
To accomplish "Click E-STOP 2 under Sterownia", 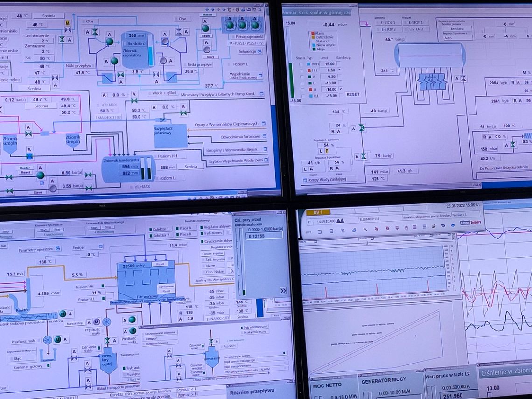I will [388, 29].
